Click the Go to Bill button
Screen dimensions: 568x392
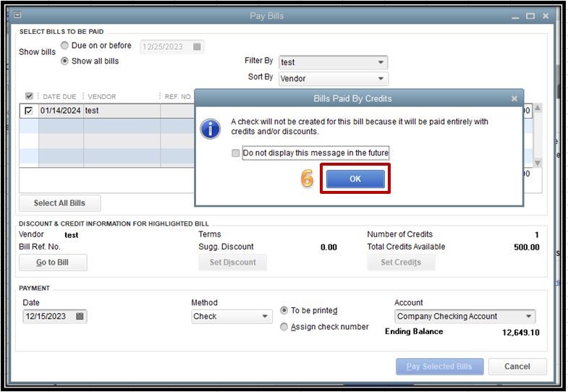tap(53, 263)
